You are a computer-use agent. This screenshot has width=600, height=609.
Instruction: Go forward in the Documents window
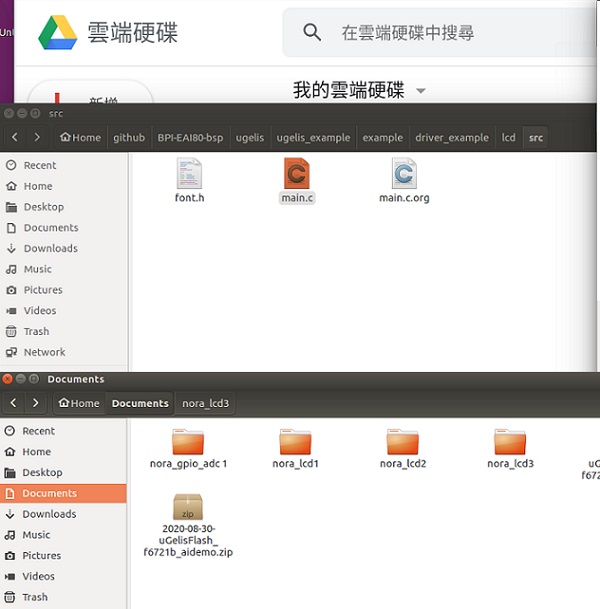click(37, 403)
